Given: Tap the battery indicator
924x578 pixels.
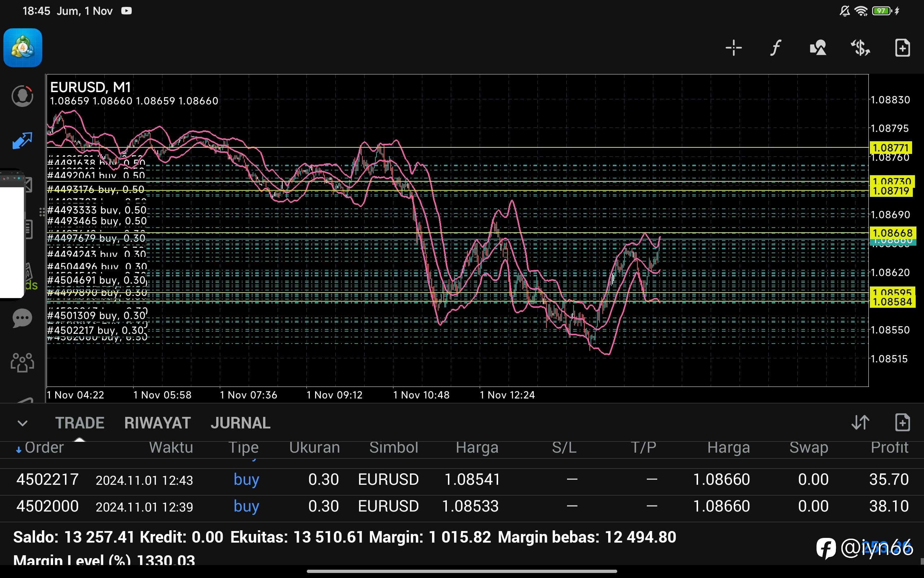Looking at the screenshot, I should (x=882, y=11).
